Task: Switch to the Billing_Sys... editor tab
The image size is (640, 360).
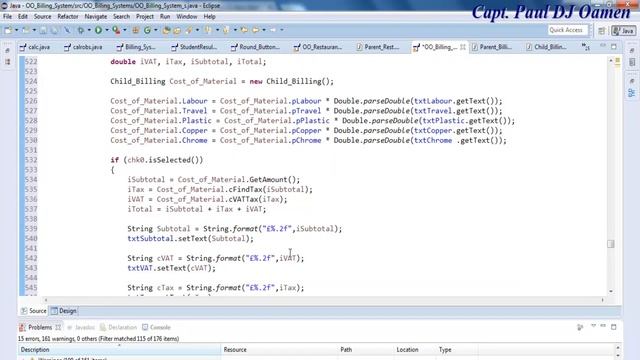Action: pyautogui.click(x=136, y=47)
